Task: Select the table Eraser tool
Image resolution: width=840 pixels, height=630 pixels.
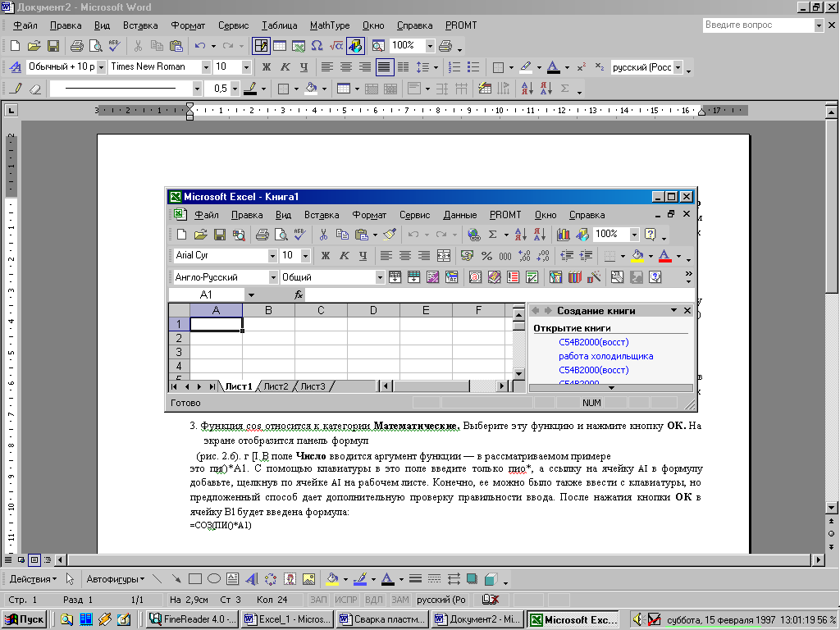Action: [x=34, y=89]
